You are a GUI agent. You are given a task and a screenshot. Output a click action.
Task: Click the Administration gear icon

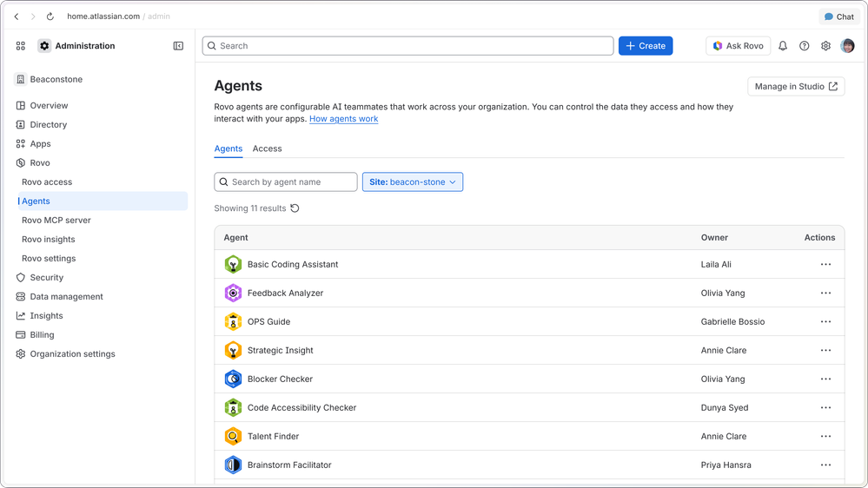(x=44, y=46)
